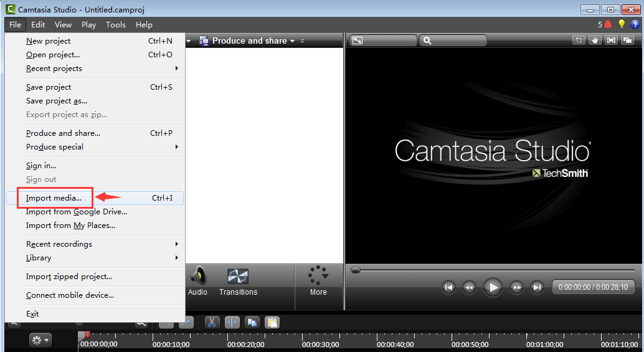Choose Open project... menu entry
644x352 pixels.
tap(95, 55)
